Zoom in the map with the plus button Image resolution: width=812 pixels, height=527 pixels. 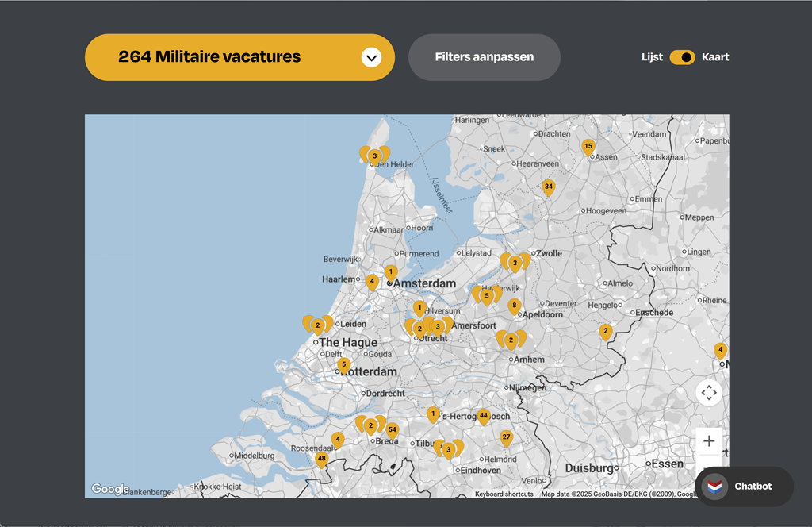click(709, 441)
